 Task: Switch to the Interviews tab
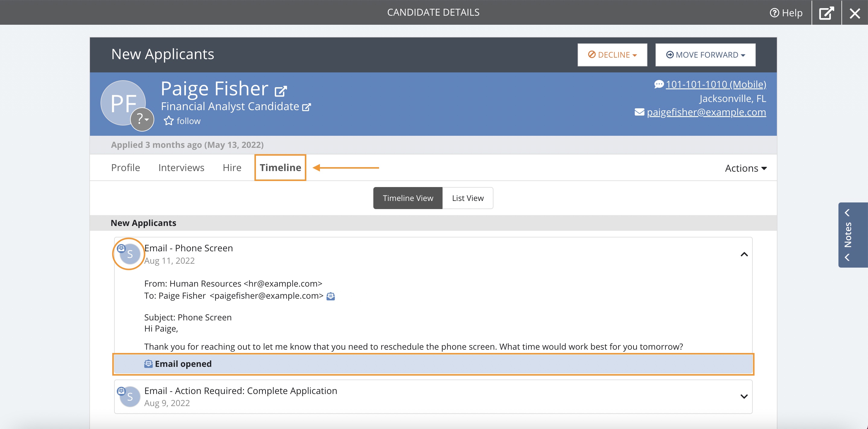coord(181,167)
